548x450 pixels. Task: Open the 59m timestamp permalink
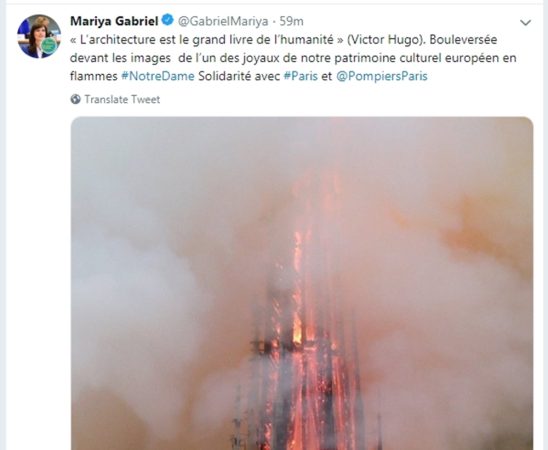[291, 21]
